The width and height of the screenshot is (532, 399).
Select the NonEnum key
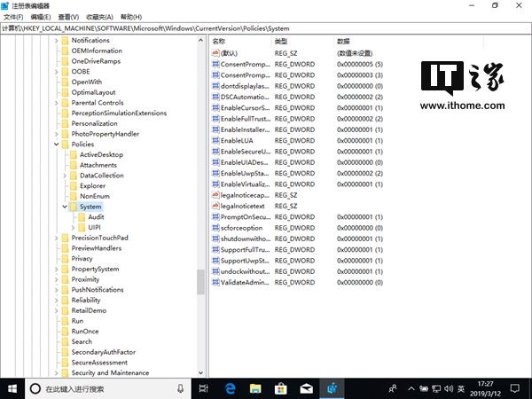tap(95, 197)
